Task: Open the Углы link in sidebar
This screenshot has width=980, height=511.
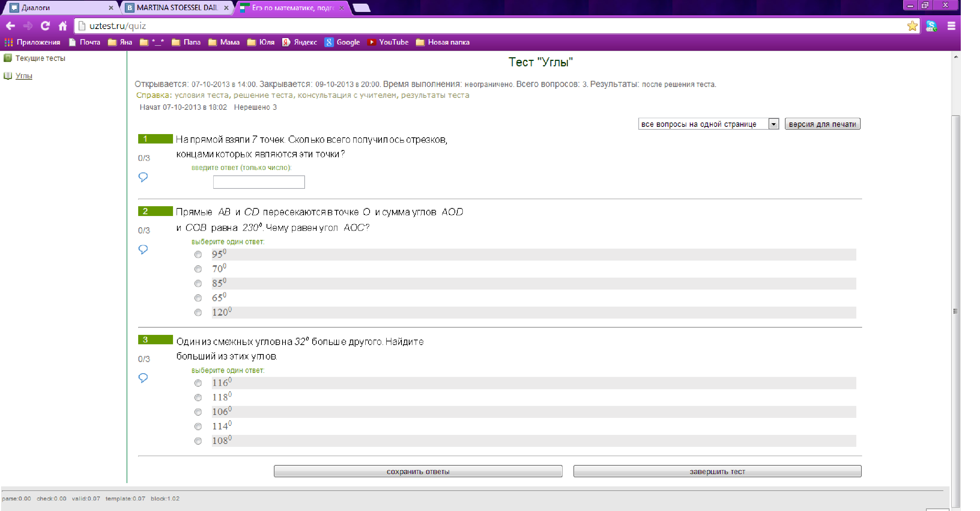Action: point(24,76)
